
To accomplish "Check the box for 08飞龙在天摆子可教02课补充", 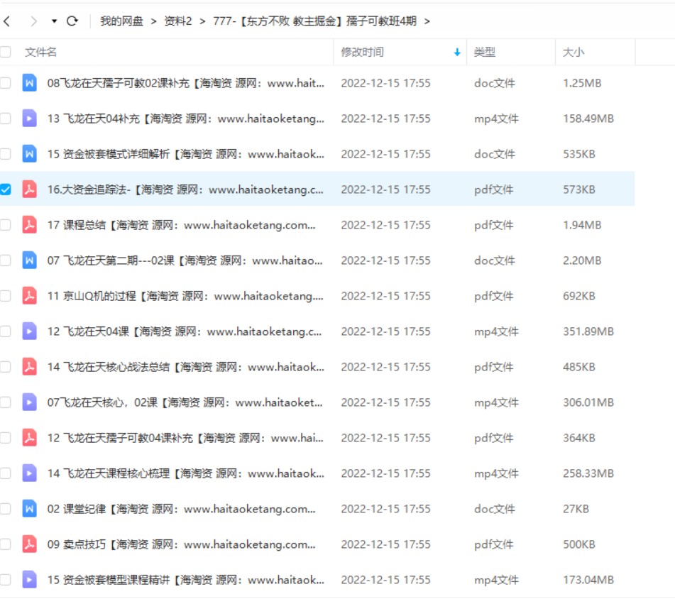I will click(5, 82).
